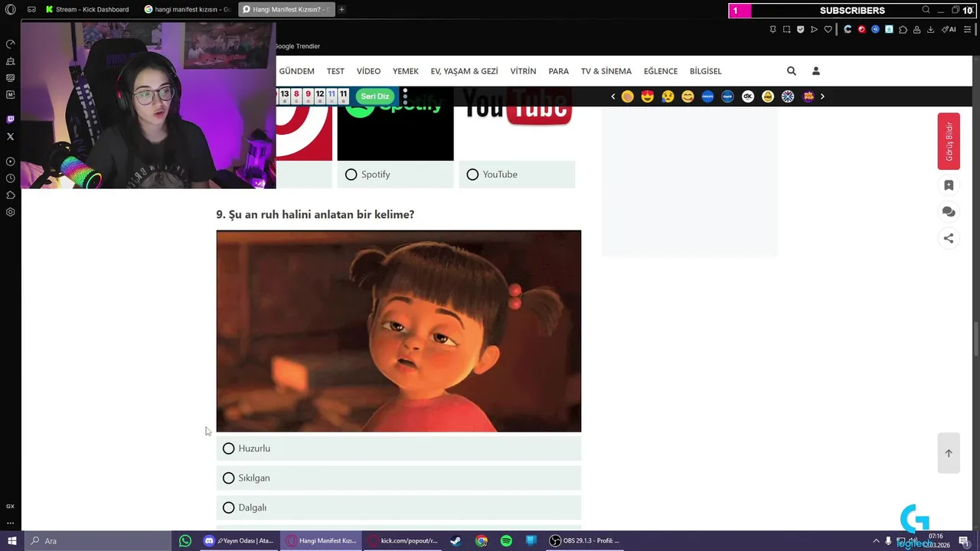Screen dimensions: 980x551
Task: Open Spotify from the taskbar
Action: click(x=506, y=541)
